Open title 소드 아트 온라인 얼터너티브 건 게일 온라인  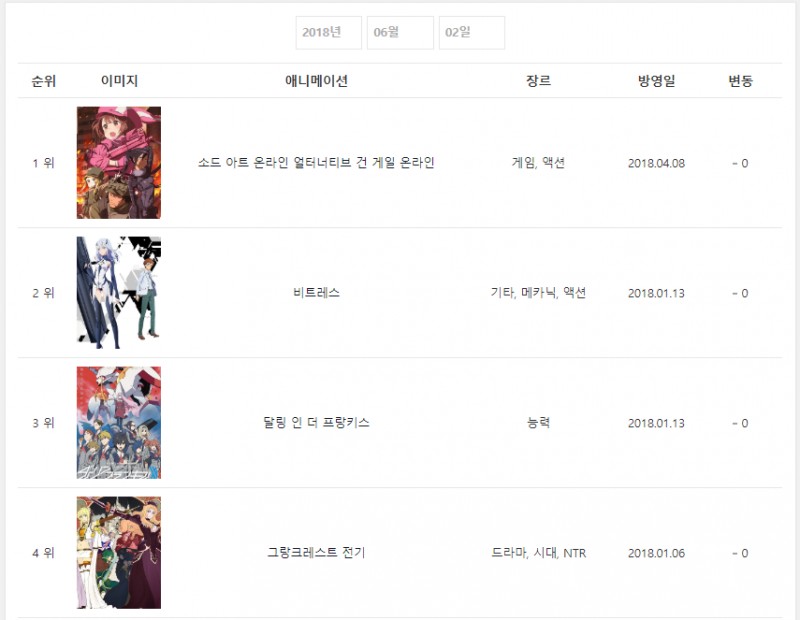[x=316, y=163]
